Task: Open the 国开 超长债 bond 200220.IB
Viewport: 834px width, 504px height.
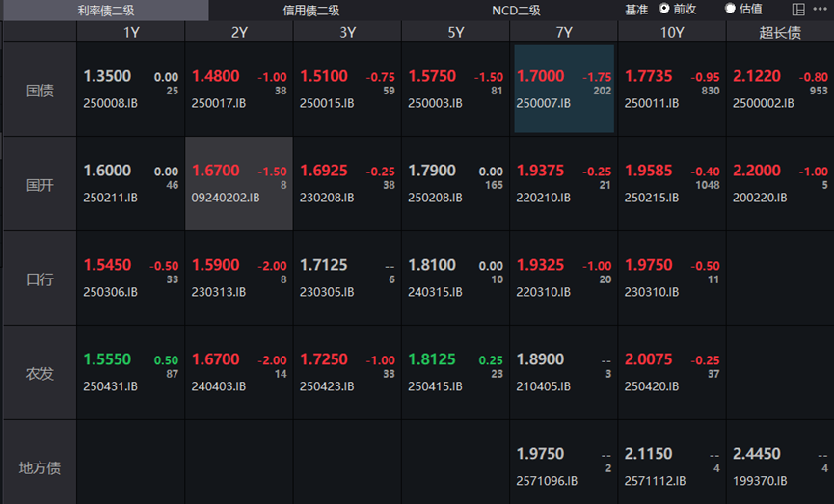Action: [780, 183]
